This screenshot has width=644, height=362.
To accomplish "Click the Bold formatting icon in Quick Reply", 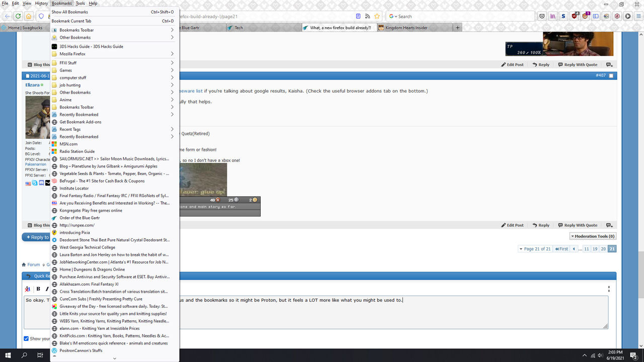I will pyautogui.click(x=38, y=289).
